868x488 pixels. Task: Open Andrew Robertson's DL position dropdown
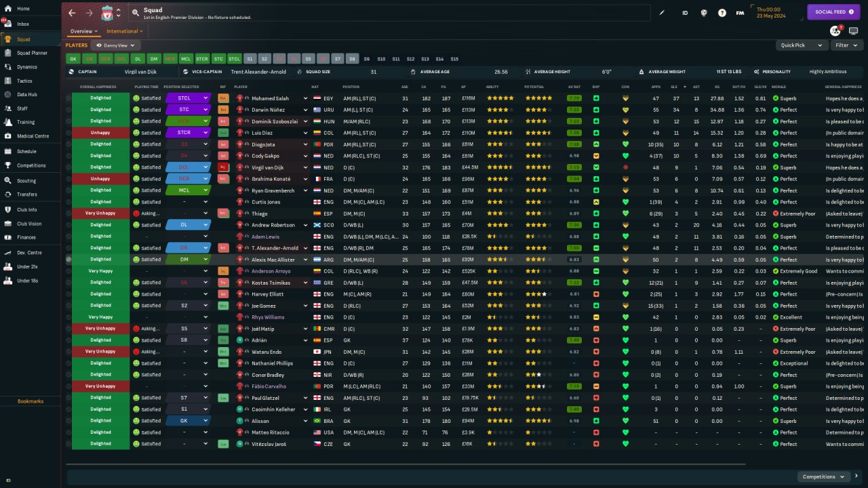coord(189,225)
